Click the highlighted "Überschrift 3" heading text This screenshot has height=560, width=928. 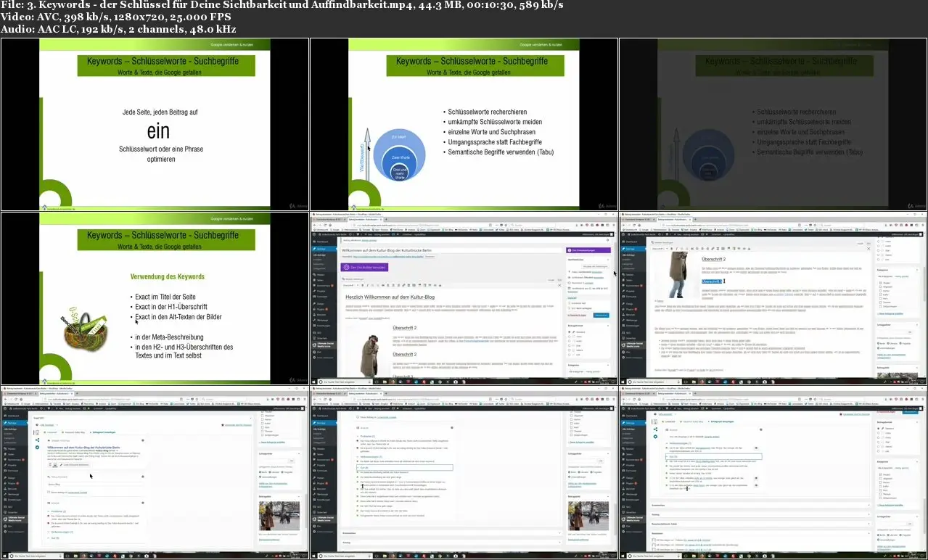(712, 281)
